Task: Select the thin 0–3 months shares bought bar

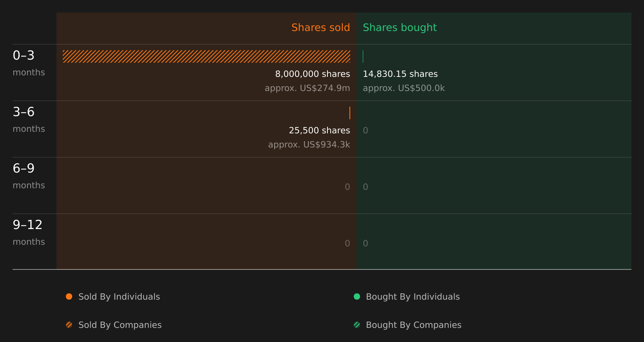Action: tap(363, 56)
